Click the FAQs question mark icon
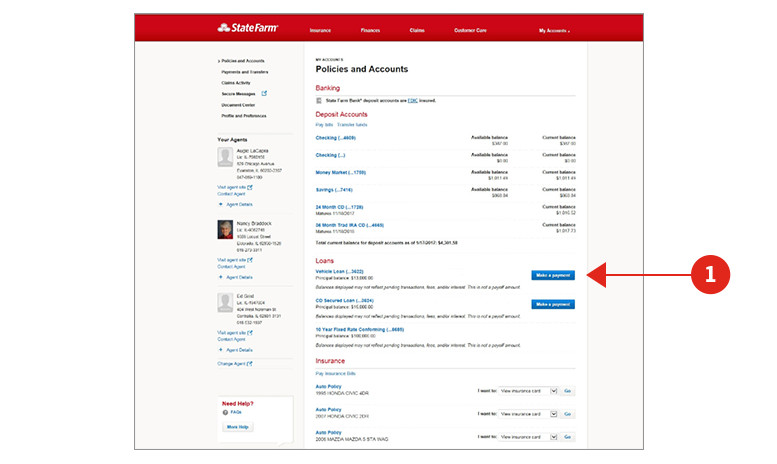Viewport: 777px width, 464px height. point(225,412)
